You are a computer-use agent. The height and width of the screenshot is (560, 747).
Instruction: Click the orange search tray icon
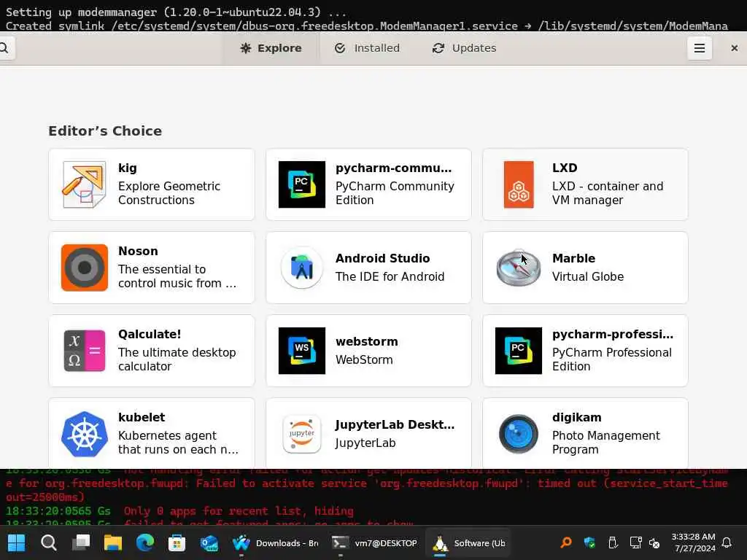pyautogui.click(x=566, y=542)
